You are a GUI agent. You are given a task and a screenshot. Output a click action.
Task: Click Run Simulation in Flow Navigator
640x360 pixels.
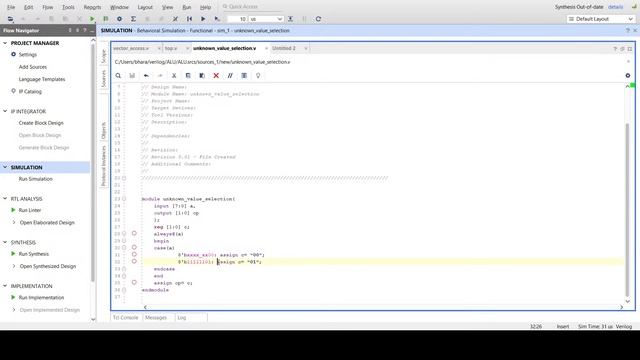point(36,179)
